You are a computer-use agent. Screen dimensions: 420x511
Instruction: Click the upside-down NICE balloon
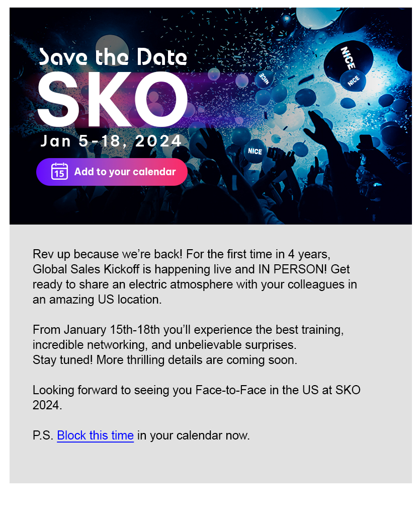pyautogui.click(x=264, y=79)
